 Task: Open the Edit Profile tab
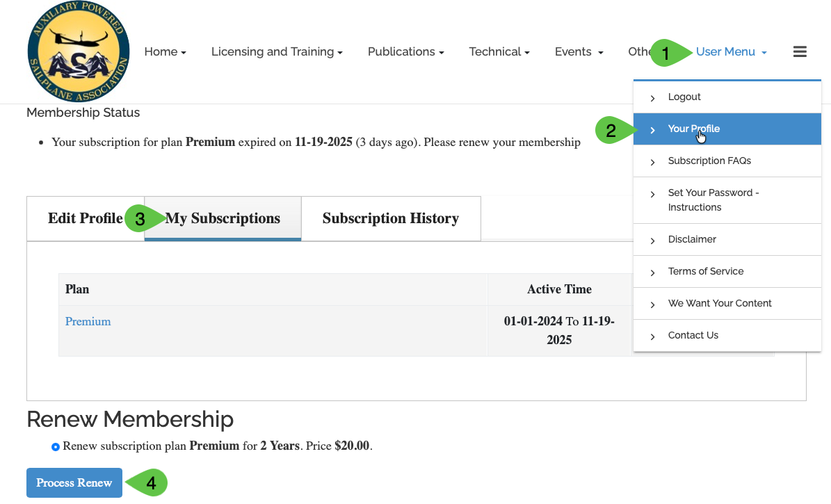pos(85,219)
